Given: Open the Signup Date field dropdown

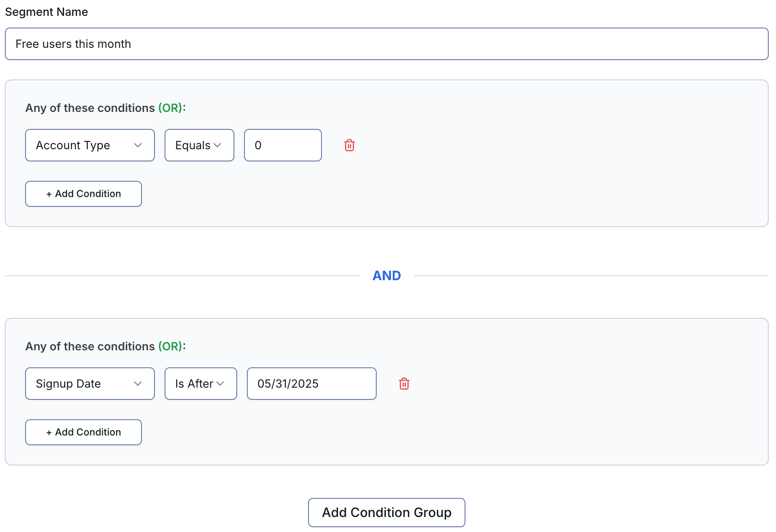Looking at the screenshot, I should 90,384.
